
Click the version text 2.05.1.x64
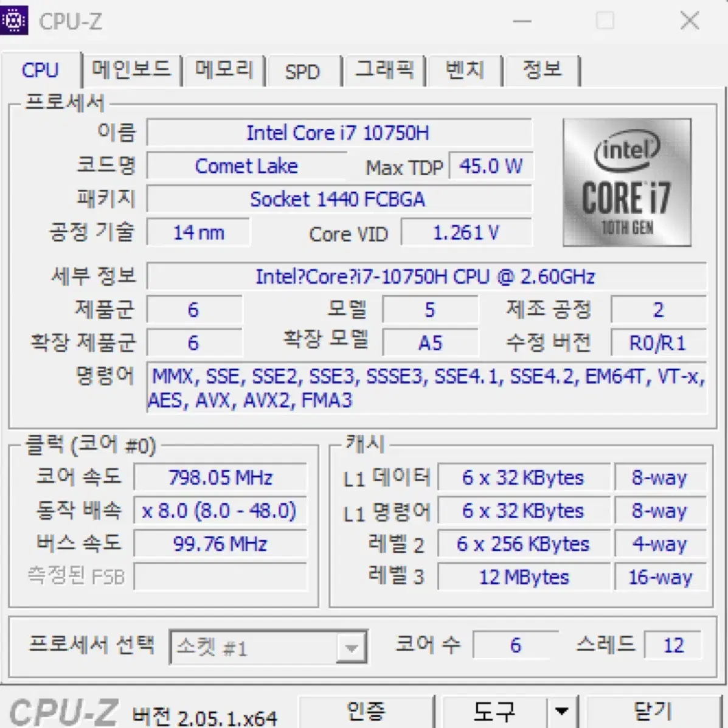click(227, 718)
